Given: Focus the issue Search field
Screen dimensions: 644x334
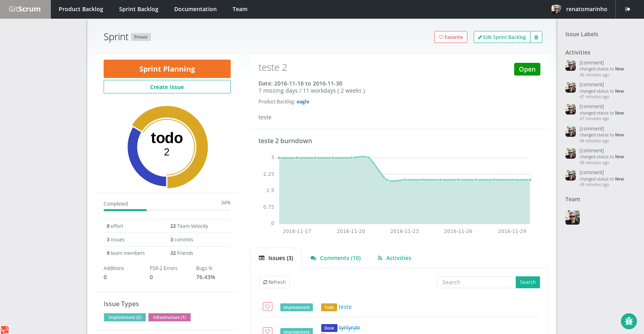Looking at the screenshot, I should (x=476, y=282).
